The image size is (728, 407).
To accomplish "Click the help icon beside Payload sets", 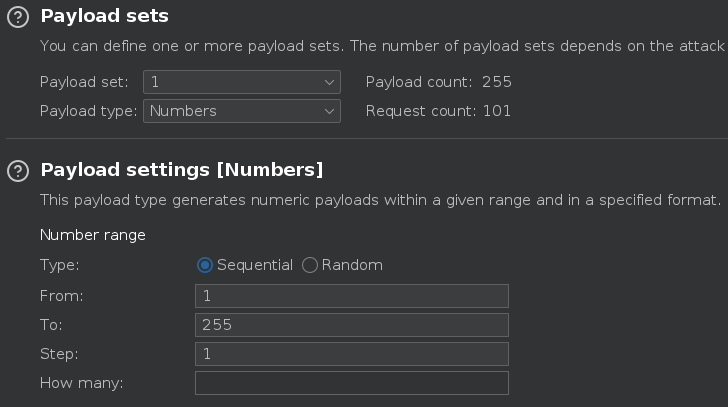I will 17,17.
